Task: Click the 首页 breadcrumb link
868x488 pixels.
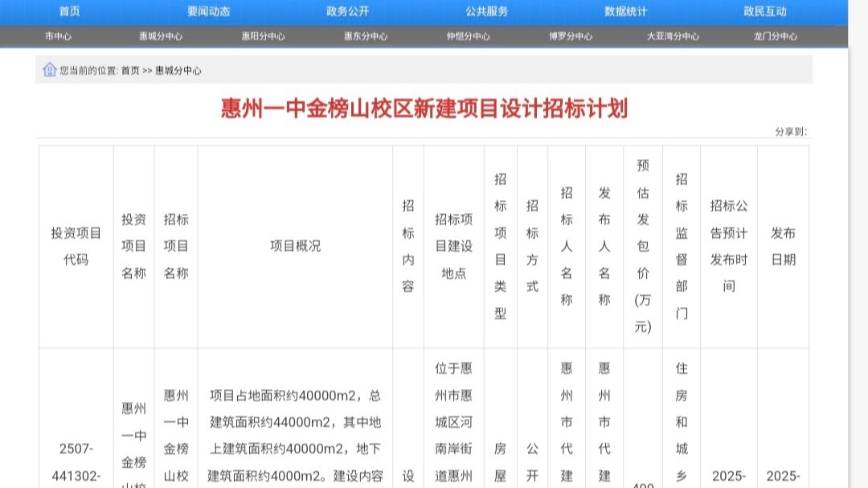Action: tap(130, 71)
